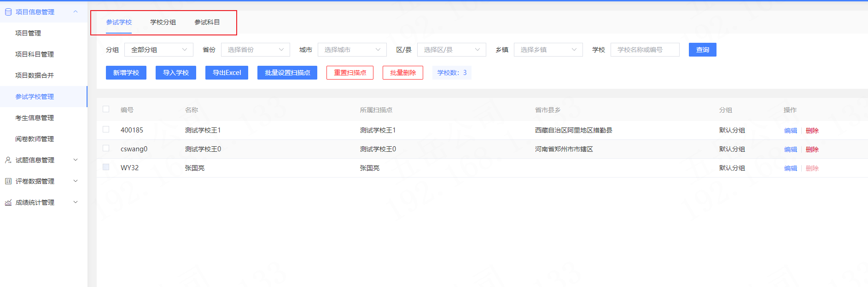Open the 选择省份 province dropdown
This screenshot has height=287, width=868.
[x=255, y=50]
